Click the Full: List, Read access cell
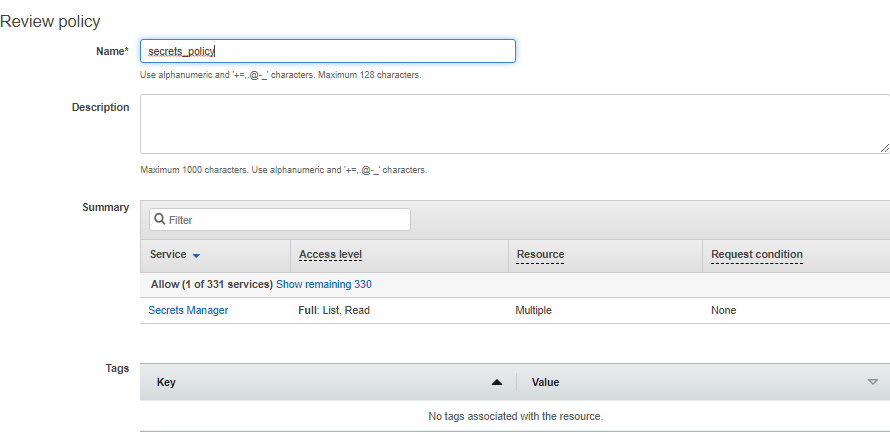Image resolution: width=890 pixels, height=446 pixels. click(x=334, y=310)
